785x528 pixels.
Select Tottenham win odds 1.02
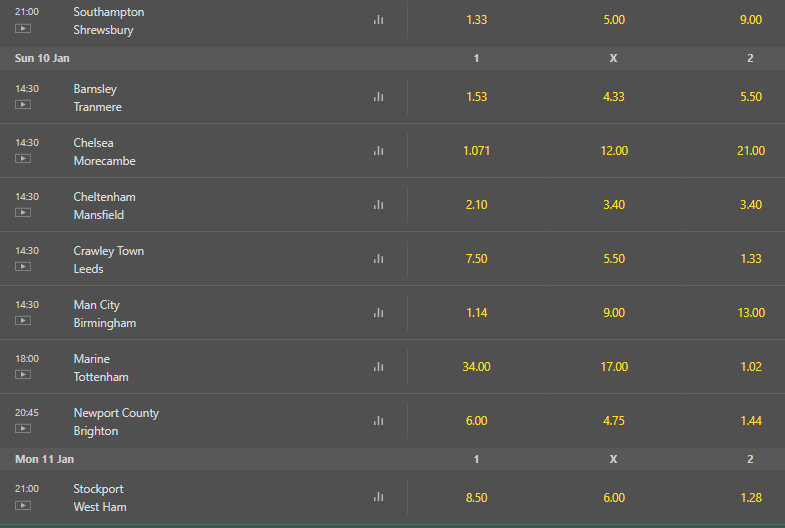750,367
